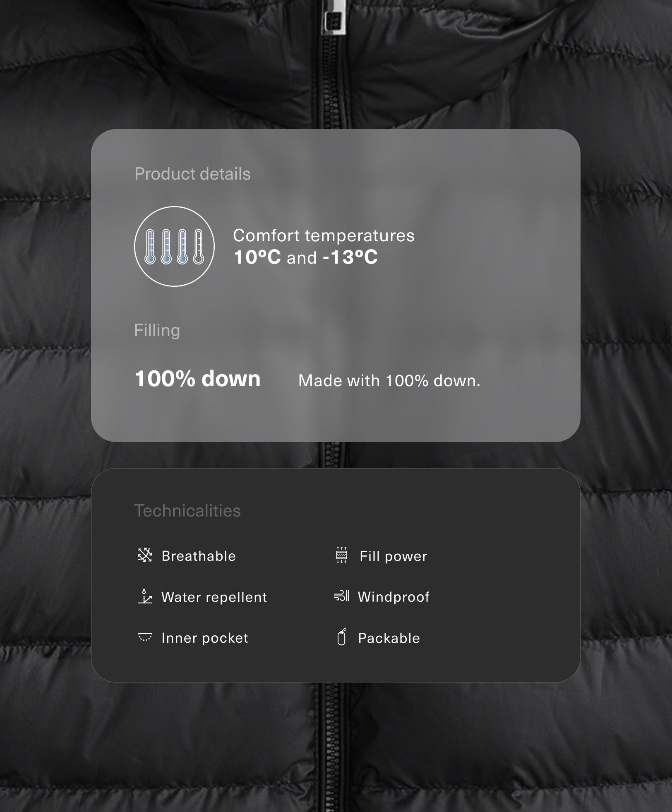The width and height of the screenshot is (672, 812).
Task: Click the Comfort temperatures text
Action: [324, 235]
